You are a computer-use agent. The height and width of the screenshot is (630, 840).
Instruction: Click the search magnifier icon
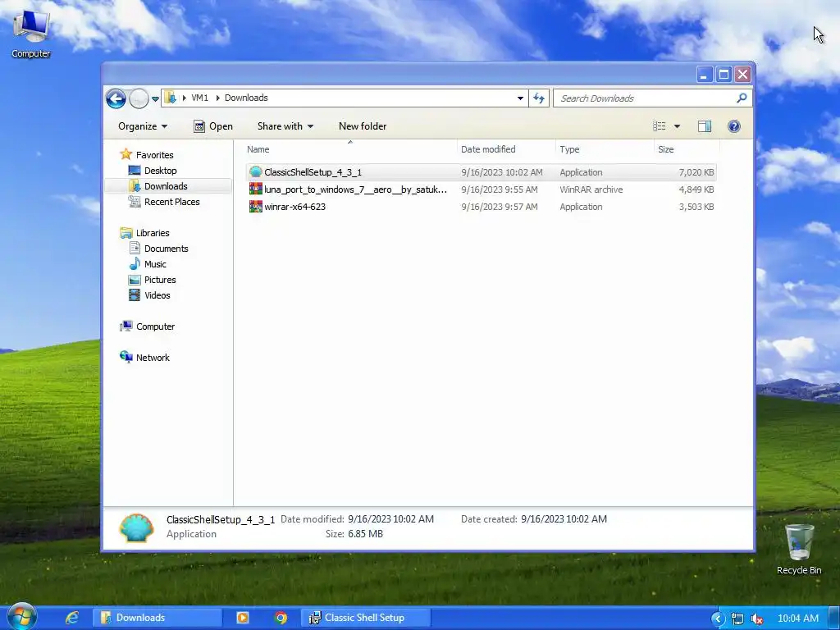coord(742,98)
